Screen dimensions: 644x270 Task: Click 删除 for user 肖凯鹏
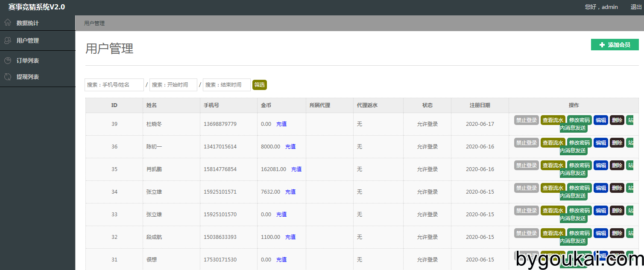pyautogui.click(x=617, y=165)
